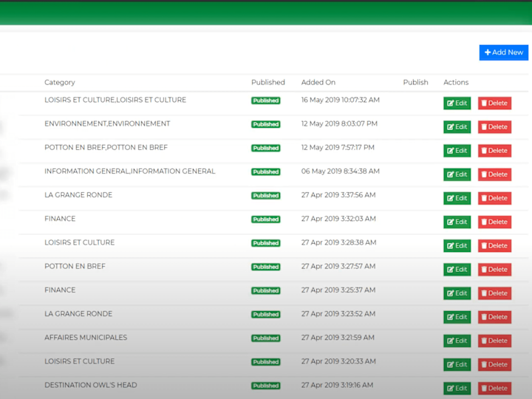Edit FINANCE row added at 3:32:03 AM
532x399 pixels.
[457, 222]
